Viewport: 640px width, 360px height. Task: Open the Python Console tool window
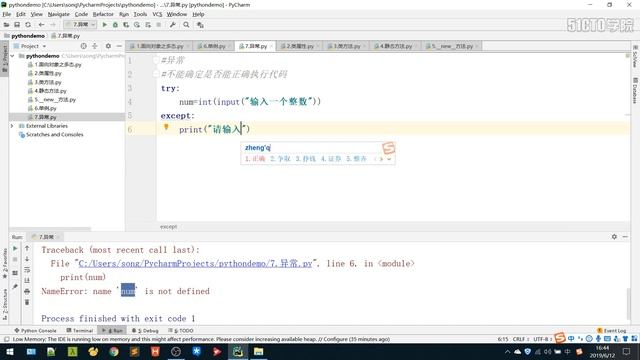(36, 331)
